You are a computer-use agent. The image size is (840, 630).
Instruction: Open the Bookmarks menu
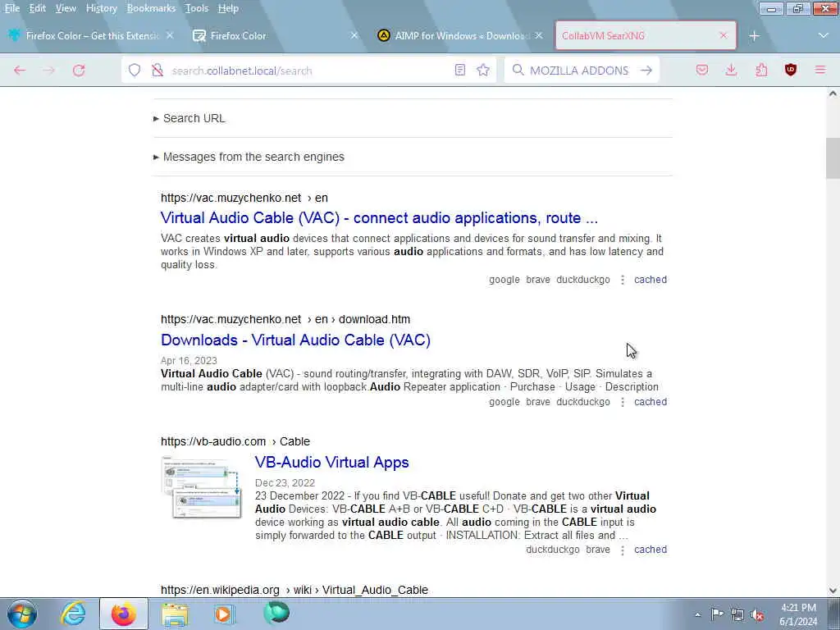pyautogui.click(x=151, y=8)
